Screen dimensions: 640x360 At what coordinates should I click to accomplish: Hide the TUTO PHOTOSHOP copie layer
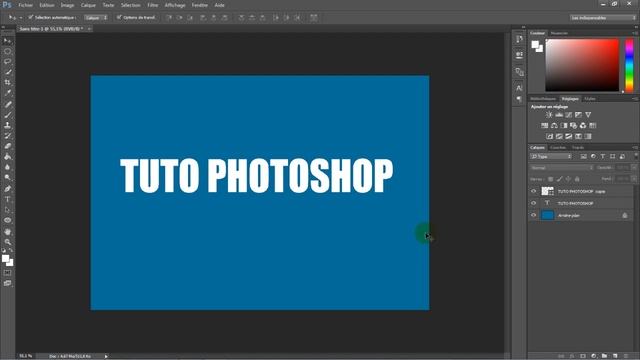(x=533, y=191)
